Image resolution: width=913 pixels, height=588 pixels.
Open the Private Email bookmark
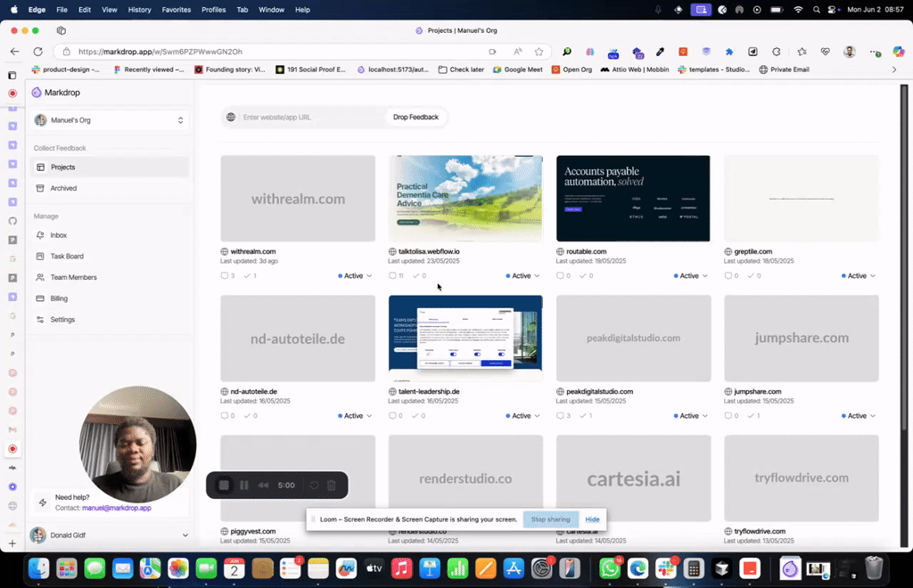coord(784,69)
